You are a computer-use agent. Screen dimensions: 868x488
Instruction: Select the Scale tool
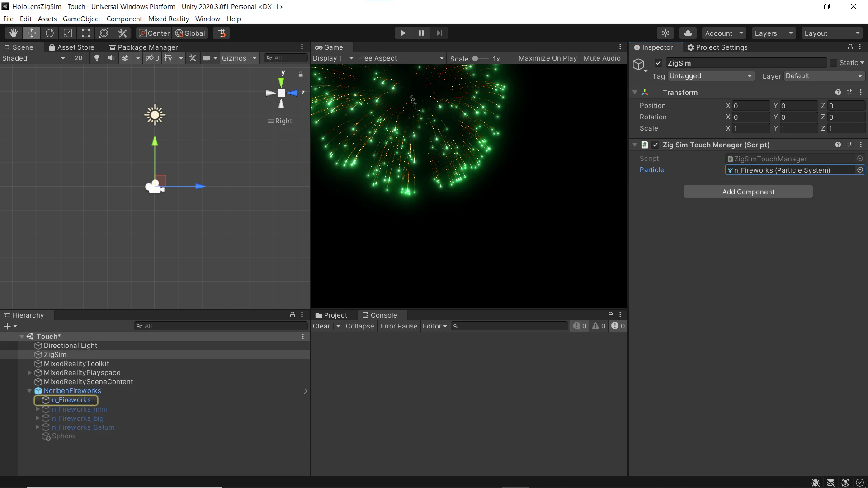[x=68, y=33]
